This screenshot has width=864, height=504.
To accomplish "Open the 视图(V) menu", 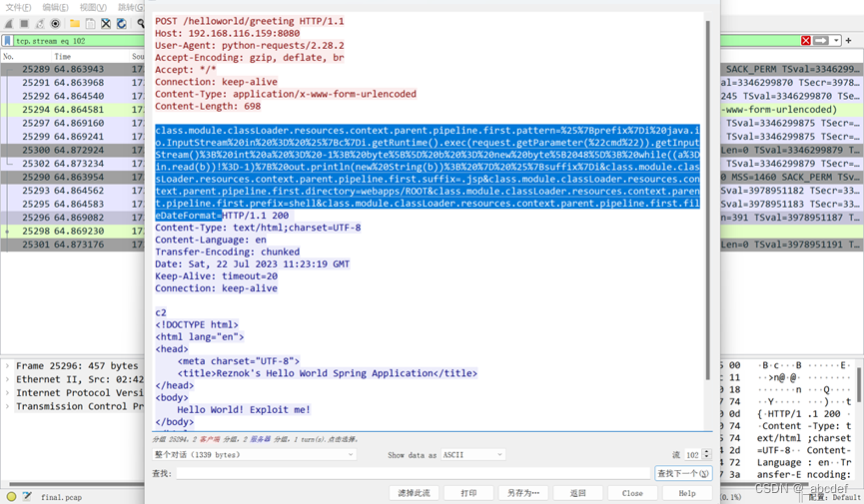I will (x=93, y=7).
